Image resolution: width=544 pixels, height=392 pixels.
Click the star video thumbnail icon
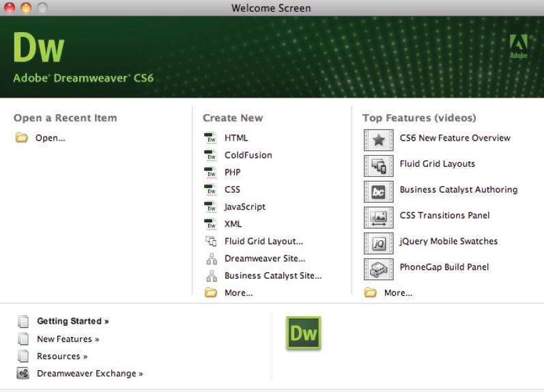379,140
